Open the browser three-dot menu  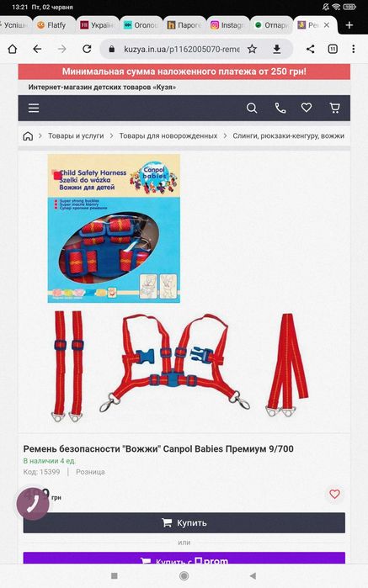click(x=354, y=49)
